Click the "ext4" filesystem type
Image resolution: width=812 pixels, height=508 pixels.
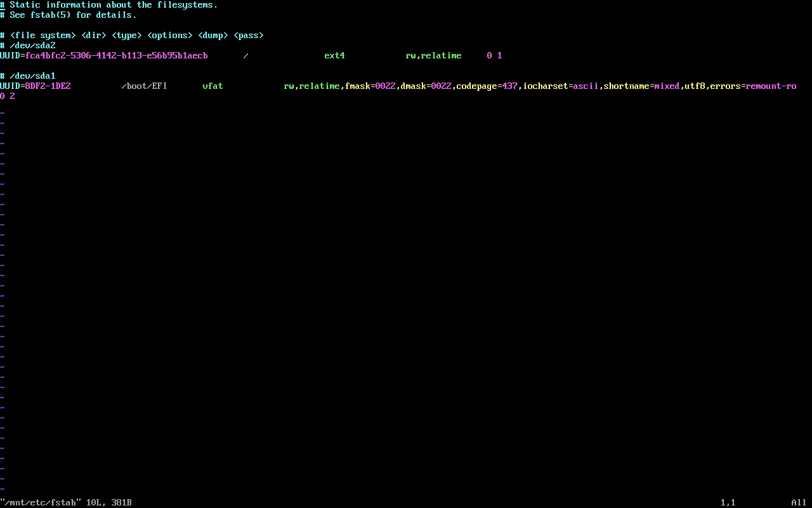(335, 56)
